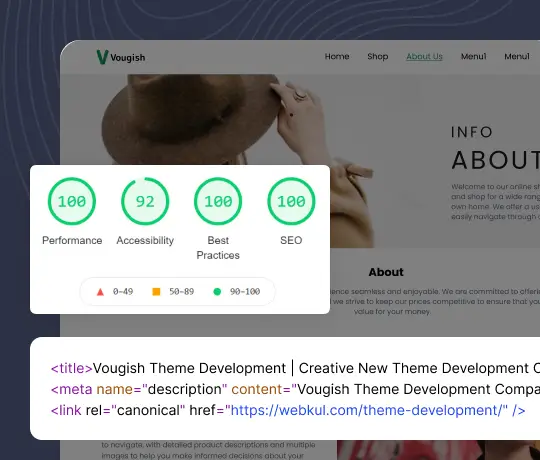540x460 pixels.
Task: Click the '0-49' legend range text
Action: (123, 292)
